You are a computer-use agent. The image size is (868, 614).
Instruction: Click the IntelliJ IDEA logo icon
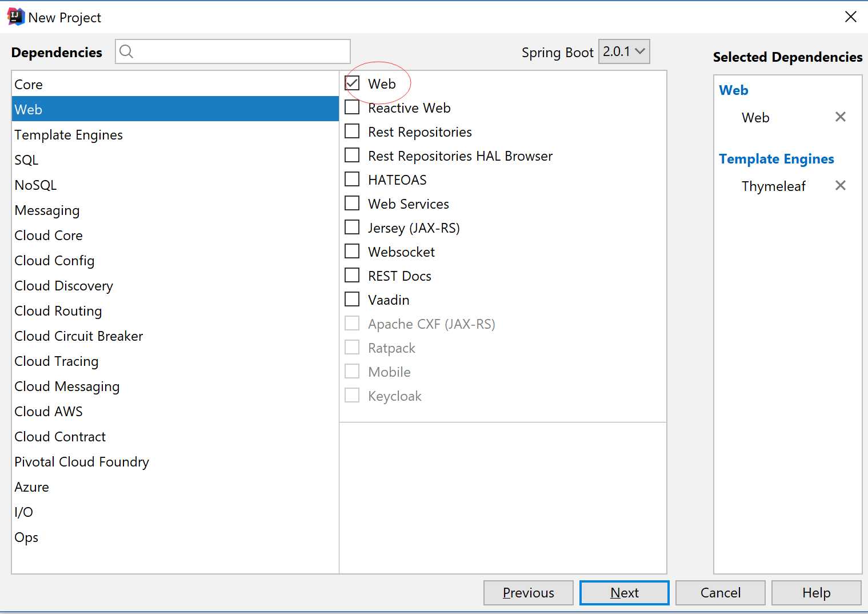(x=16, y=17)
